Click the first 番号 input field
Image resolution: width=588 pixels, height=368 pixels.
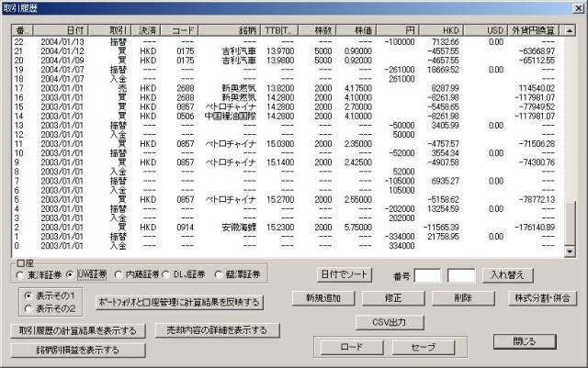428,274
